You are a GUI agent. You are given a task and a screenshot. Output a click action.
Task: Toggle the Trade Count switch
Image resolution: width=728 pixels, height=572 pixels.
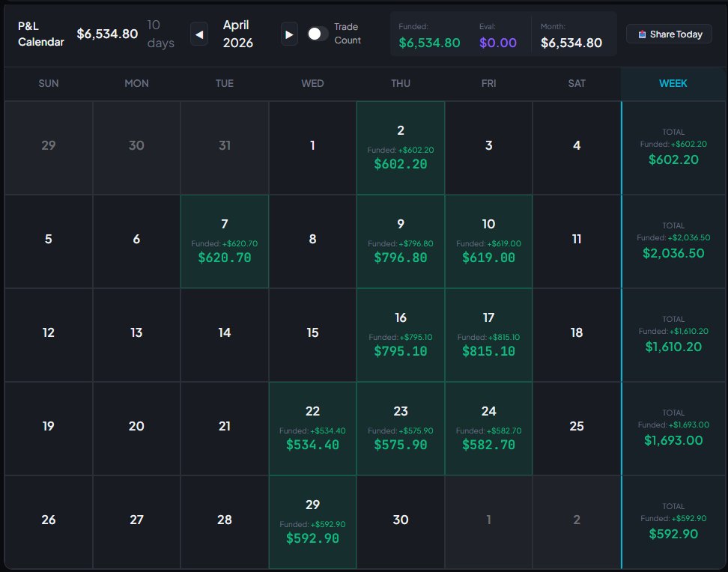pyautogui.click(x=318, y=34)
